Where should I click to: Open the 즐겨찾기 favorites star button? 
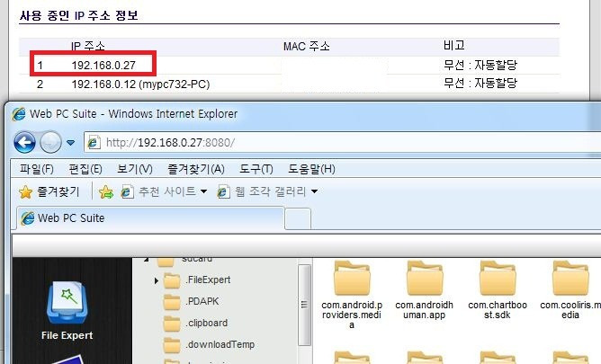click(x=49, y=191)
